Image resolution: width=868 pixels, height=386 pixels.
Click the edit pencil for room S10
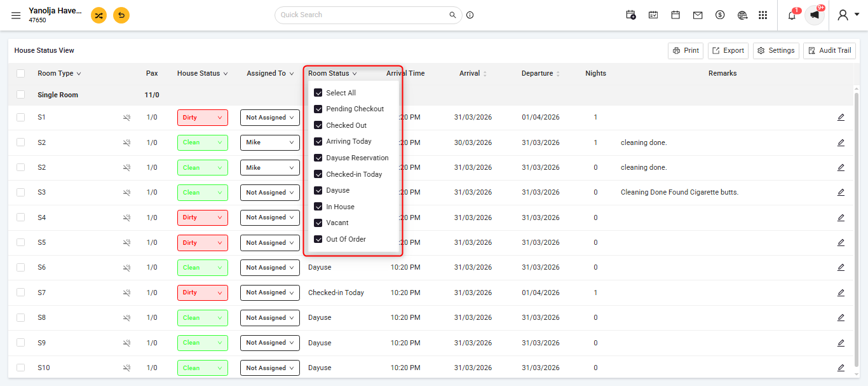841,368
